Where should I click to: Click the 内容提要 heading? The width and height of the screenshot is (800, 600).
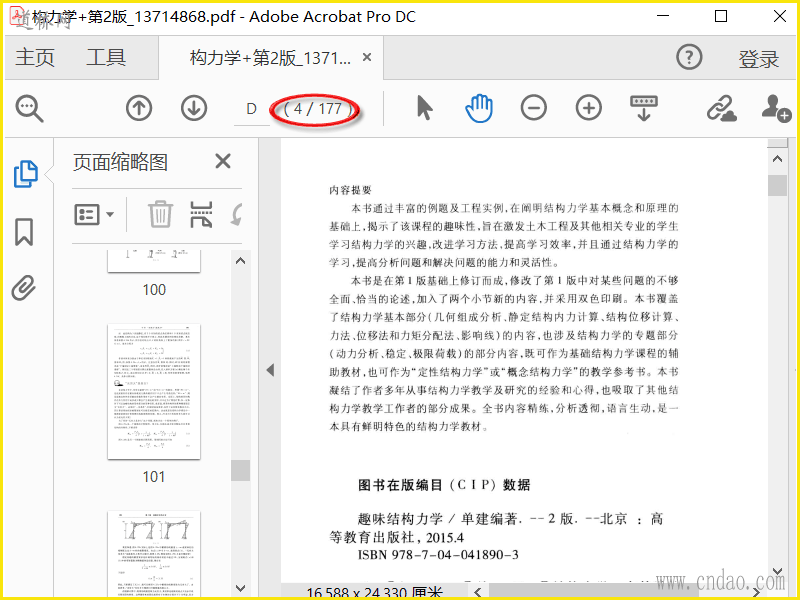point(351,190)
